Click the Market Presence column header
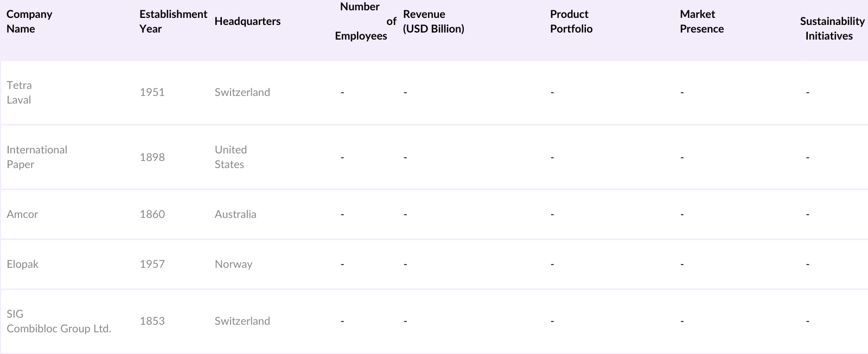The width and height of the screenshot is (868, 354). (701, 22)
